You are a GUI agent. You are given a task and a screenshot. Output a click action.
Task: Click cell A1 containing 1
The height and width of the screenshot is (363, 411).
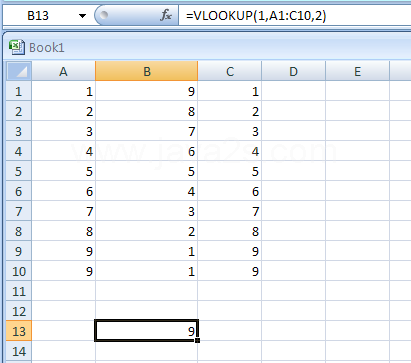(x=63, y=91)
